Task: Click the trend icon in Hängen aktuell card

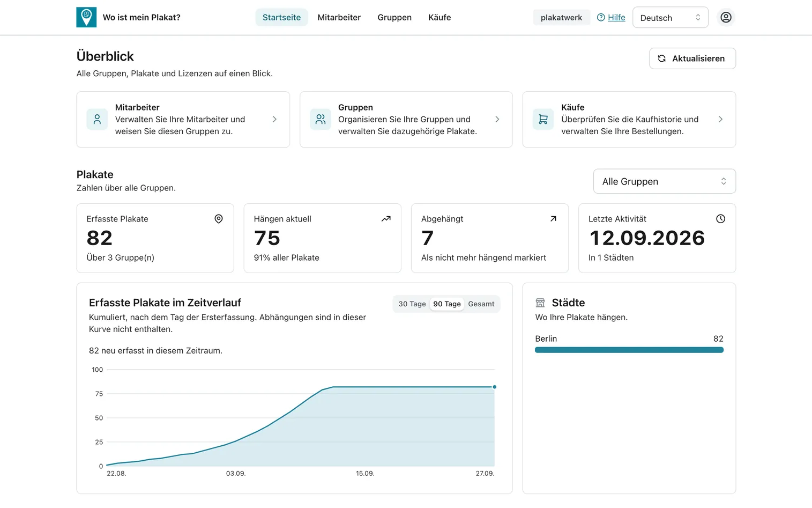Action: click(386, 219)
